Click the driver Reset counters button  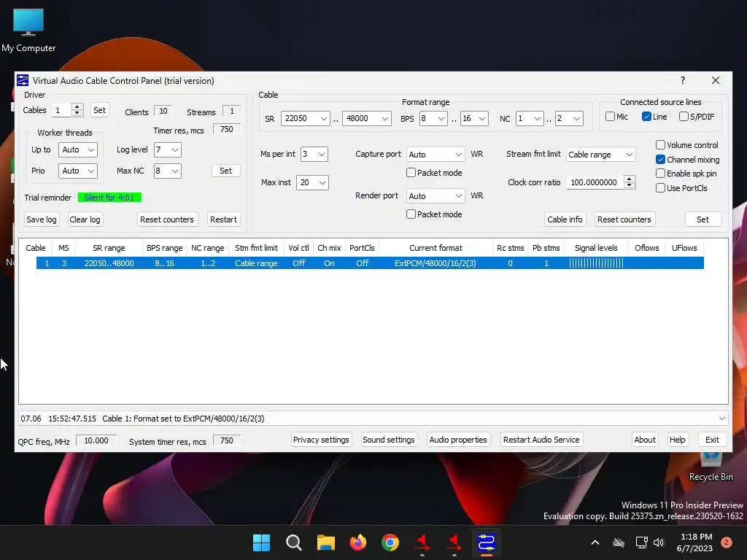click(x=167, y=219)
